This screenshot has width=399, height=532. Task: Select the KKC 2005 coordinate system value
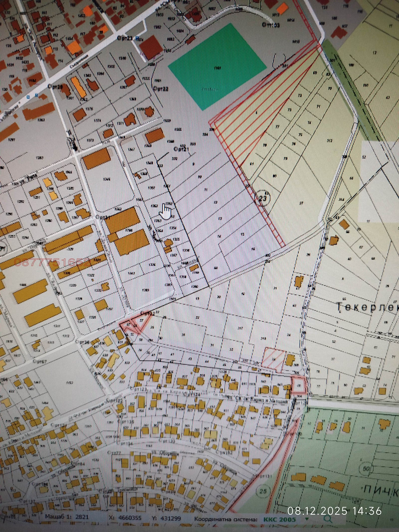[279, 519]
